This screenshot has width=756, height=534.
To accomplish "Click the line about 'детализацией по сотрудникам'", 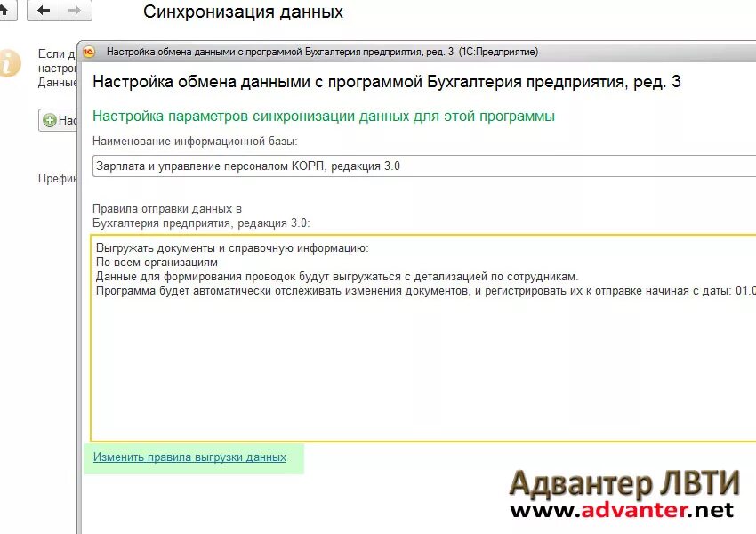I will pyautogui.click(x=337, y=277).
